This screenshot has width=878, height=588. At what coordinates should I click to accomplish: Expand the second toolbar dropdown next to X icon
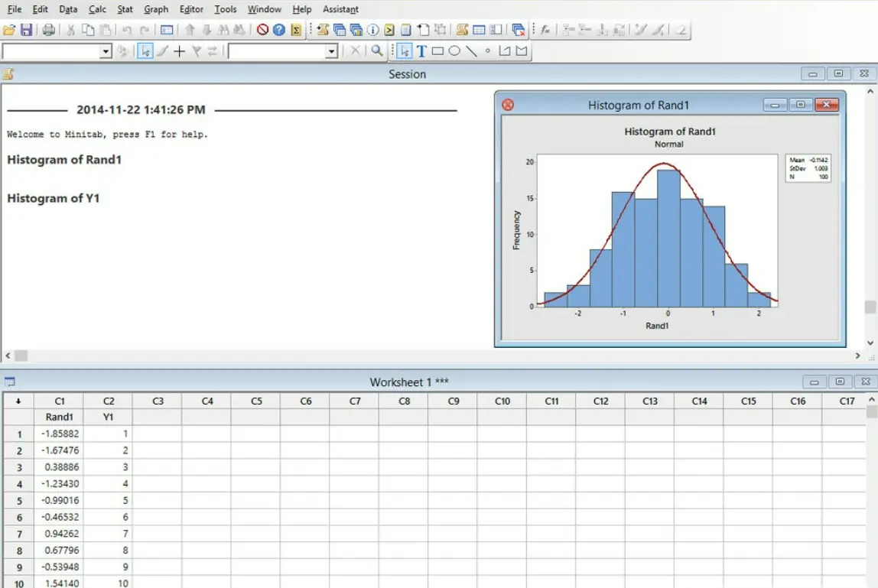point(331,51)
